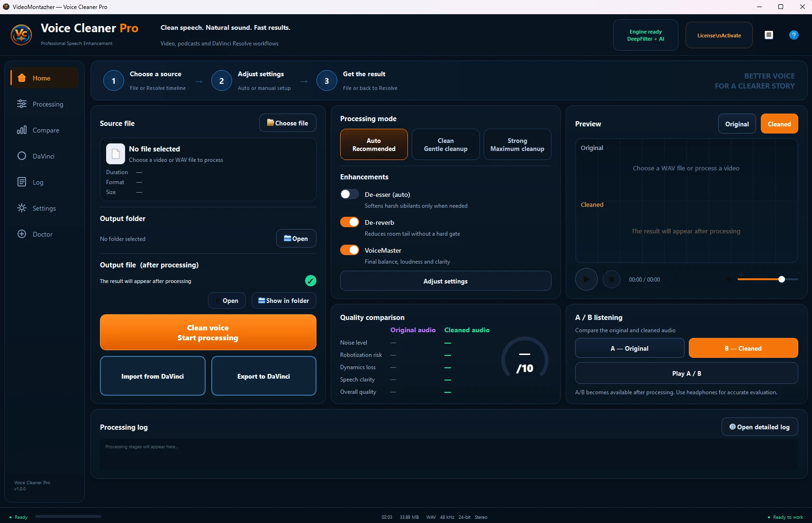Open the Settings page
Viewport: 812px width, 523px height.
click(45, 208)
